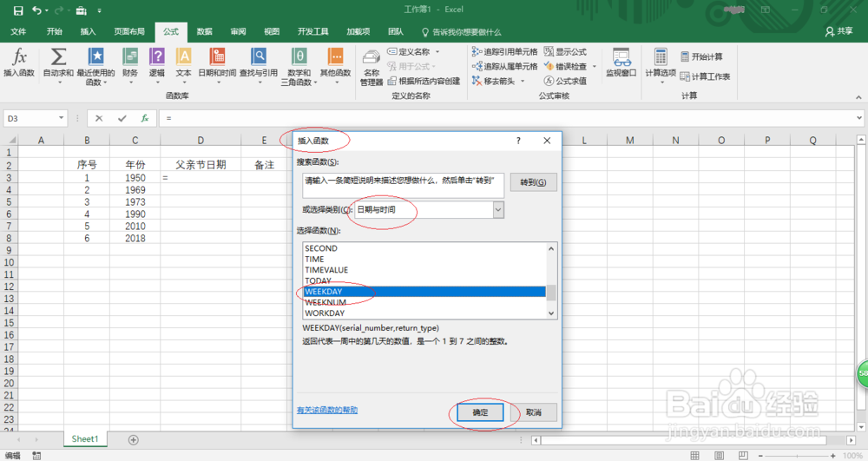This screenshot has height=461, width=868.
Task: Switch to the View (视图) tab
Action: tap(272, 31)
